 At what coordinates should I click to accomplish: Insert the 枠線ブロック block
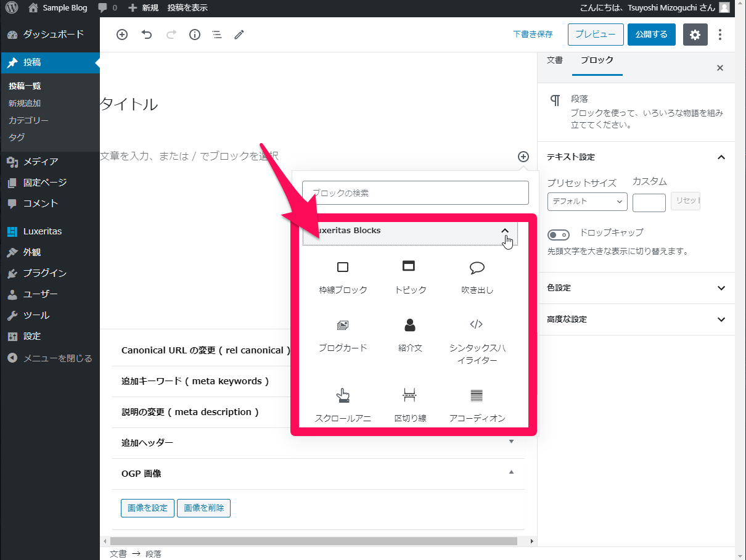343,276
